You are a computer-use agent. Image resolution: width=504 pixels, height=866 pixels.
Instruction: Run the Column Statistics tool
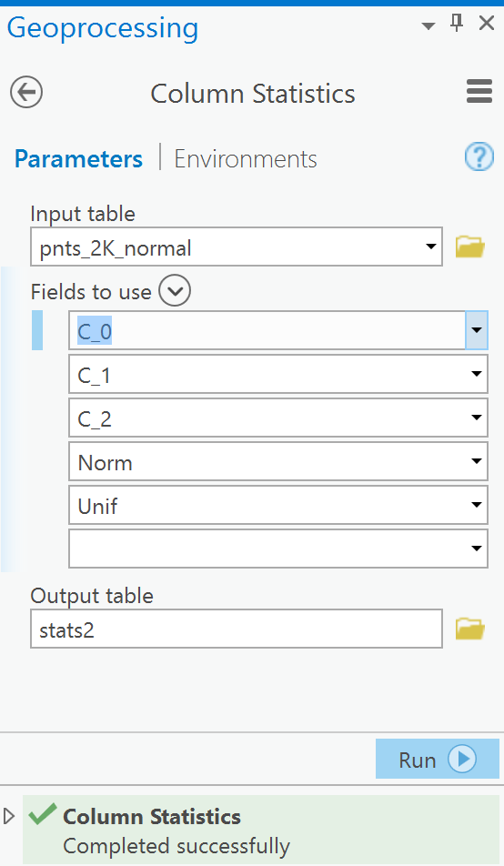point(437,760)
